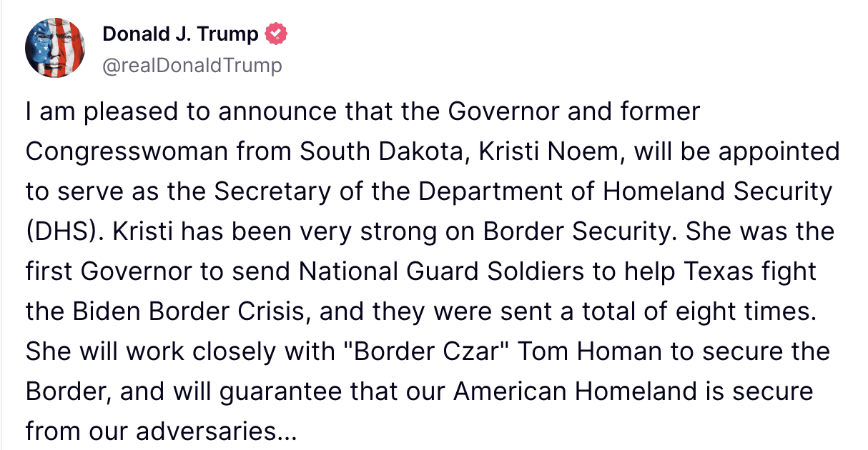Click the quoted phrase "Border Czar"
This screenshot has height=450, width=868.
433,351
